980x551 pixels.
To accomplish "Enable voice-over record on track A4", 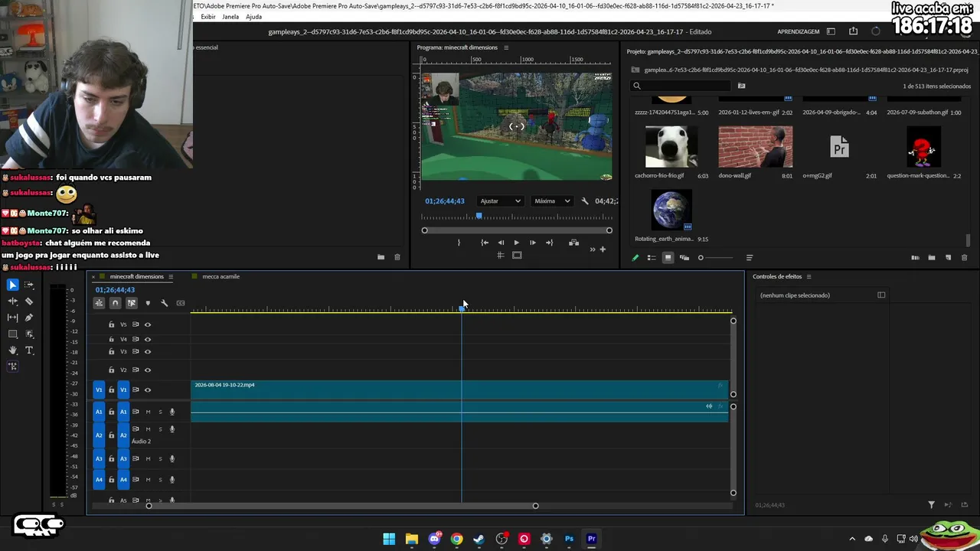I will [x=172, y=480].
